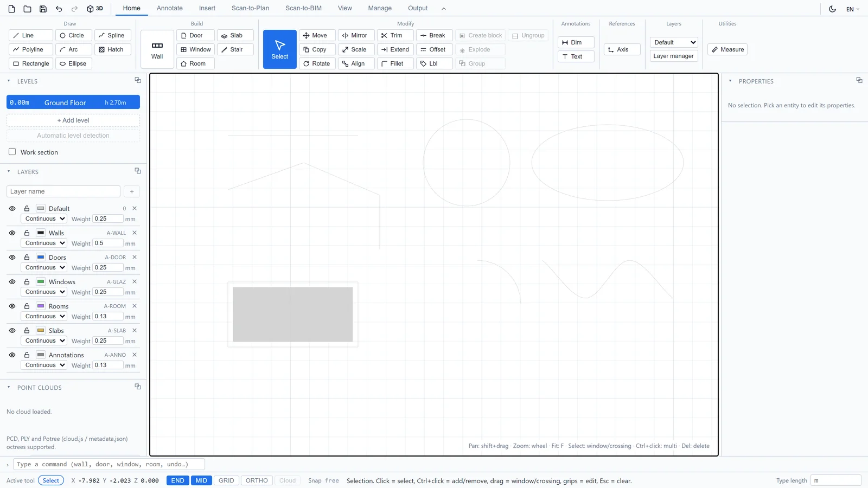Screen dimensions: 868x488
Task: Activate the Window build tool
Action: [195, 49]
